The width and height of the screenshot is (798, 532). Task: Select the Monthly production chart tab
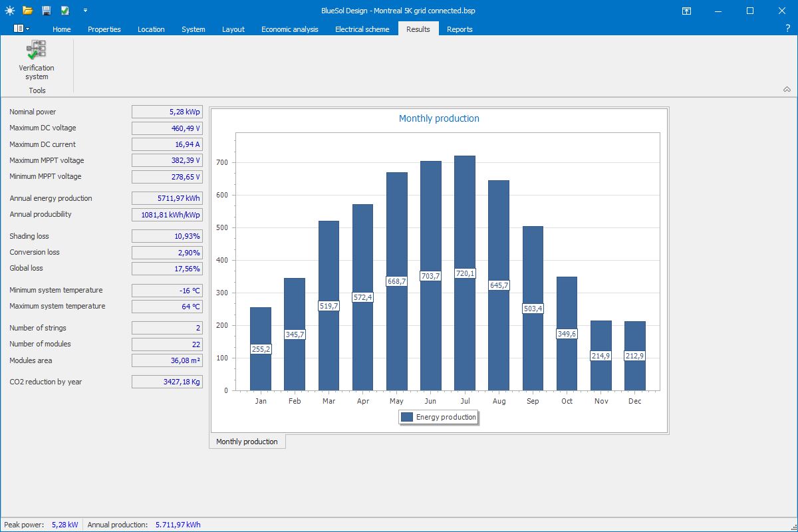(247, 442)
